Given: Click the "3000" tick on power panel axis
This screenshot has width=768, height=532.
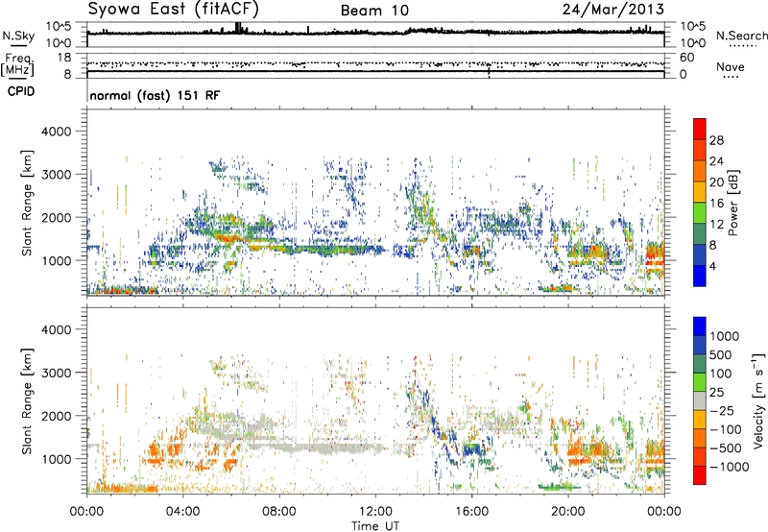Looking at the screenshot, I should pos(57,175).
